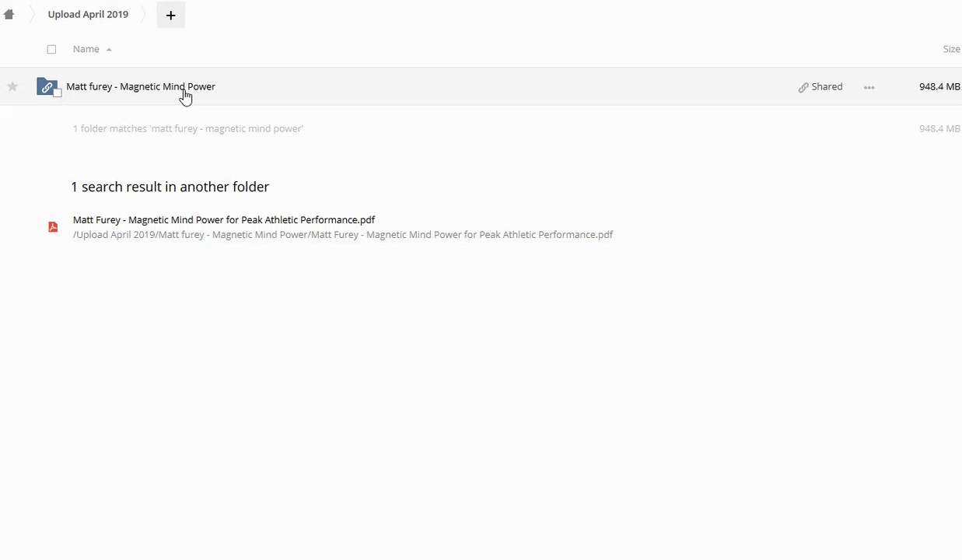Check the Matt furey folder's row checkbox
The image size is (962, 560).
(x=57, y=93)
